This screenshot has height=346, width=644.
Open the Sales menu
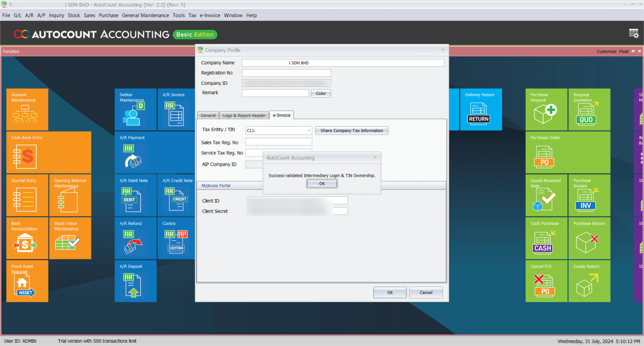tap(89, 15)
